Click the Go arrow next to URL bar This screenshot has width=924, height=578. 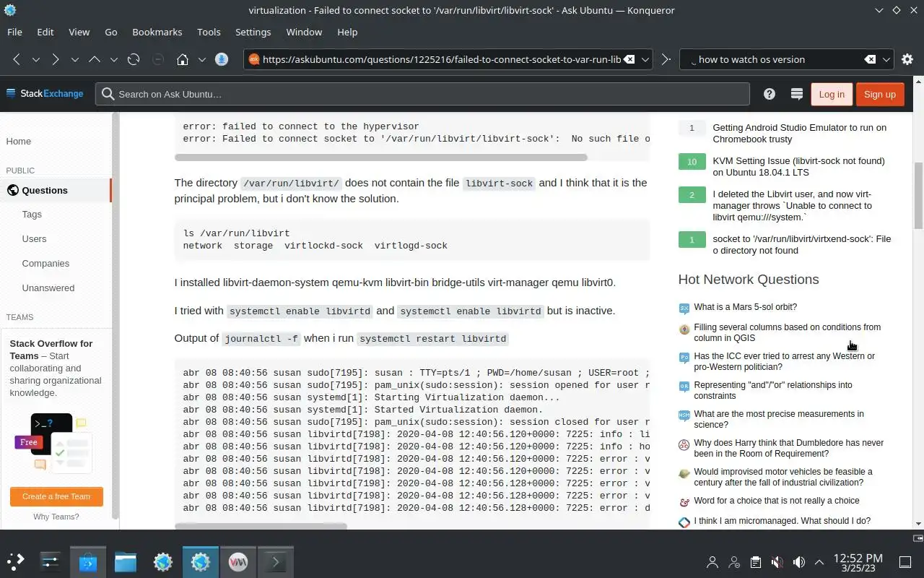[666, 59]
